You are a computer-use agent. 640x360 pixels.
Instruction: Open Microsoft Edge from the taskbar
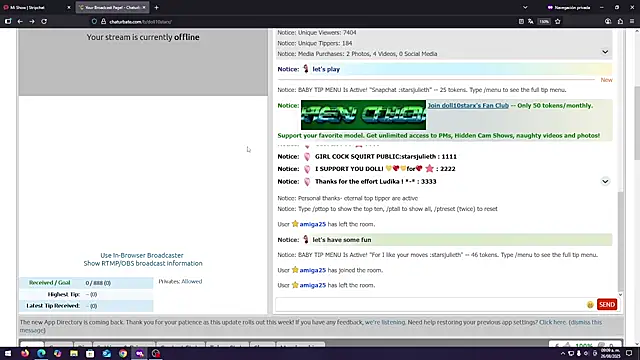(41, 353)
